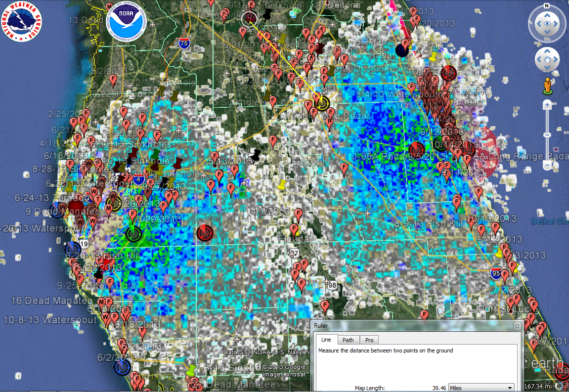Click the orange Street View pegman
The width and height of the screenshot is (569, 392).
[547, 85]
